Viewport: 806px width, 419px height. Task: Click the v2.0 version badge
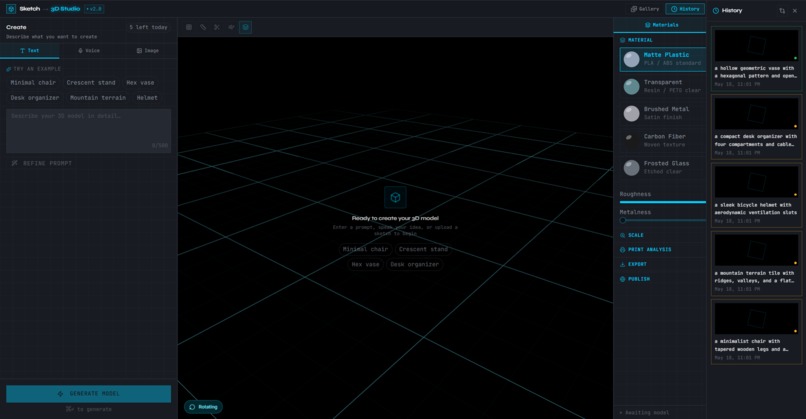[x=94, y=9]
